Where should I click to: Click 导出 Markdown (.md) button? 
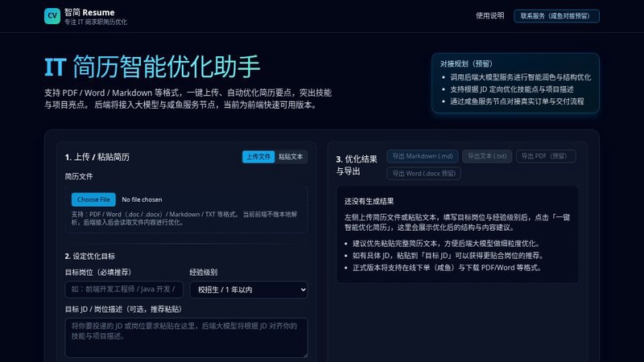point(423,156)
